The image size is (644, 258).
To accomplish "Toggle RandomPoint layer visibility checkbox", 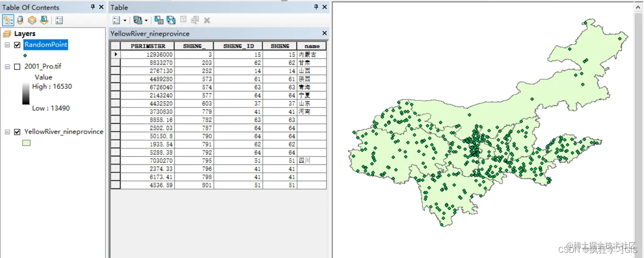I will pos(17,45).
